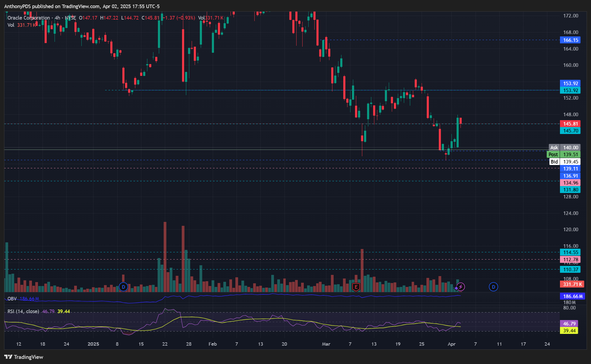Click the 139.11 blue price label
591x364 pixels.
[570, 169]
